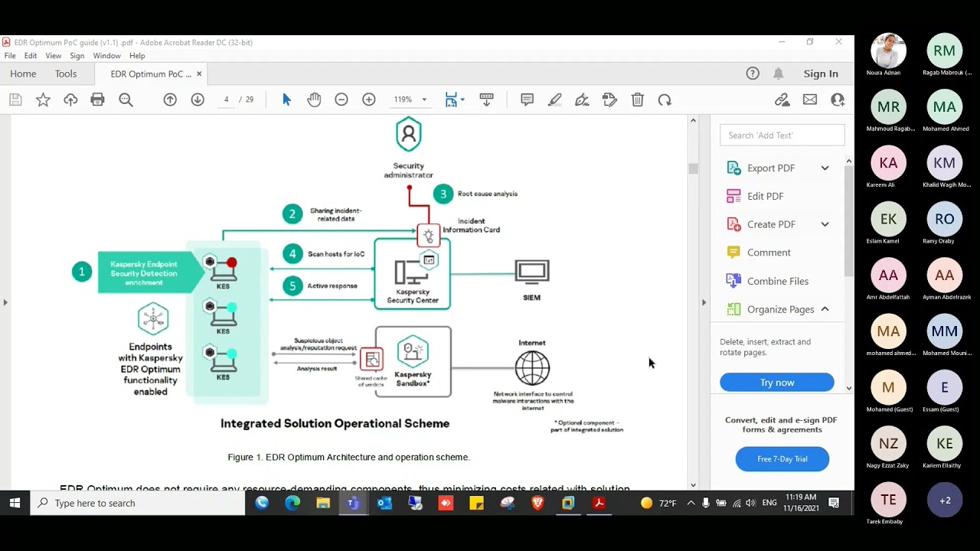The width and height of the screenshot is (980, 551).
Task: Zoom out with the minus icon
Action: click(x=341, y=99)
